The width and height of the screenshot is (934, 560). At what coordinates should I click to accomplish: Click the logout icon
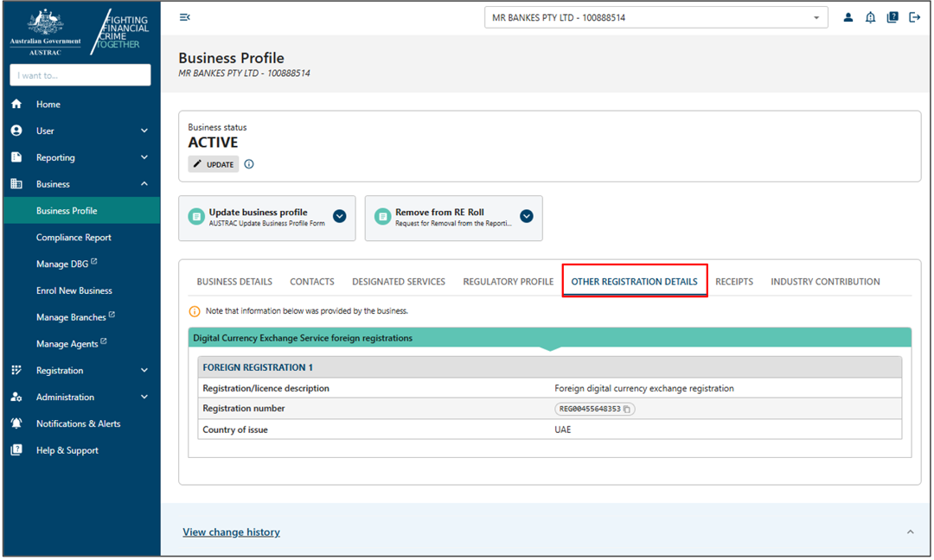point(914,16)
